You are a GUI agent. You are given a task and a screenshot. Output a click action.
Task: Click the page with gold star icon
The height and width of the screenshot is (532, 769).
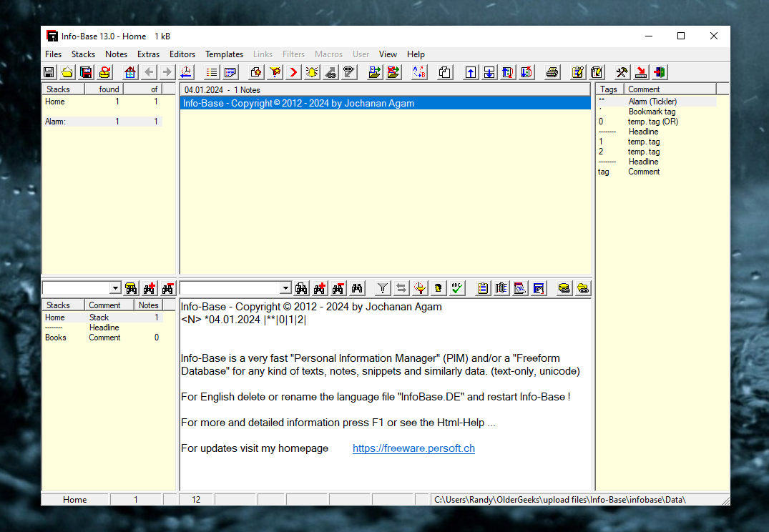pos(255,72)
